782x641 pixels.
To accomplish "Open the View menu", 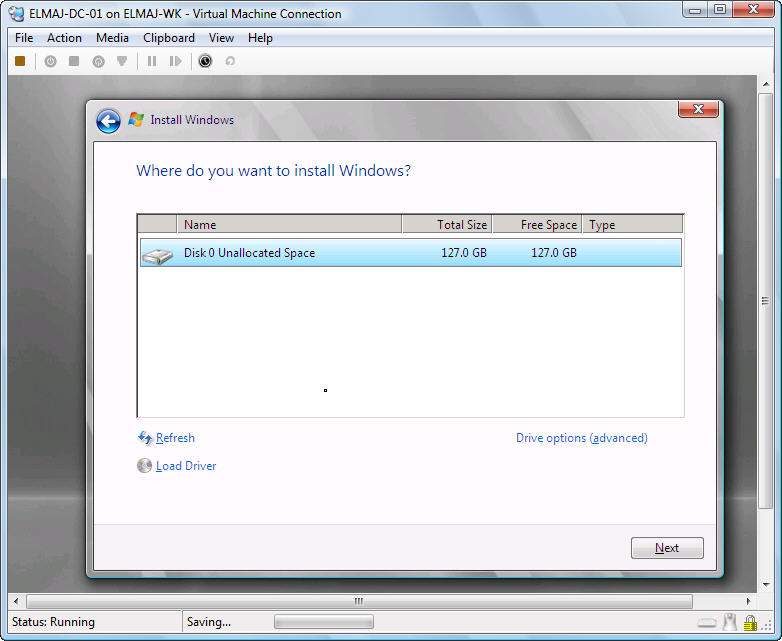I will 221,38.
